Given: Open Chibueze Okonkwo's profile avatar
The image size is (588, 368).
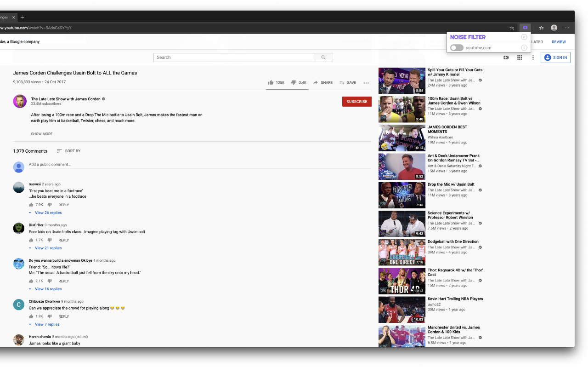Looking at the screenshot, I should coord(19,305).
